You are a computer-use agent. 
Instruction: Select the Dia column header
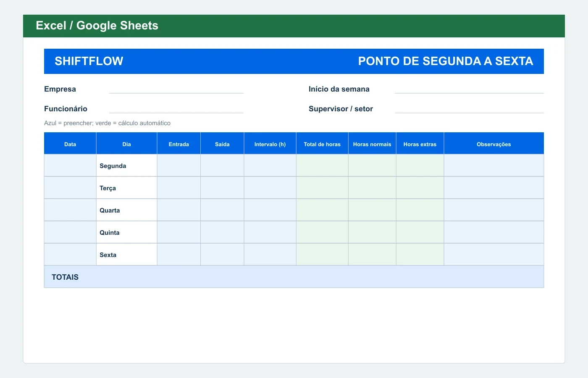pos(126,144)
